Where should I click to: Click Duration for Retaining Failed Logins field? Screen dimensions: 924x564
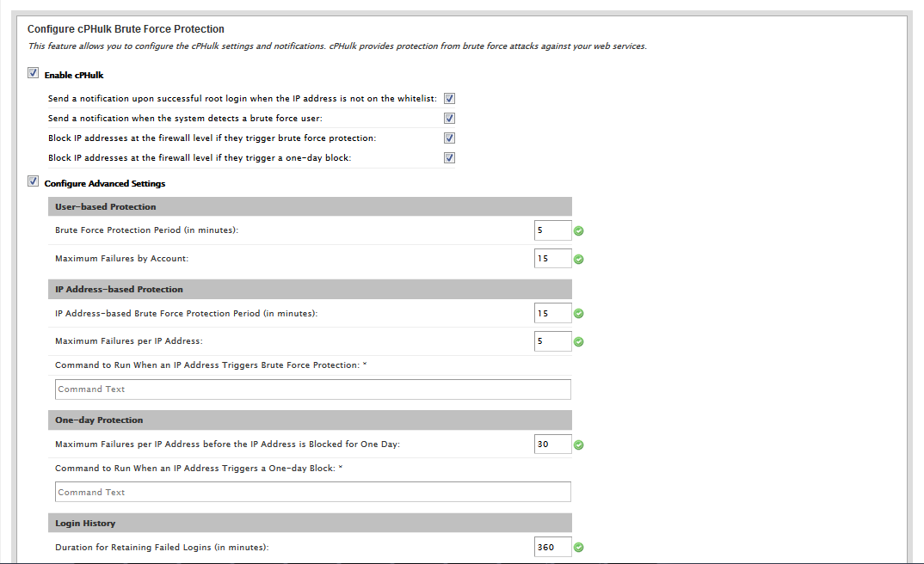click(552, 547)
